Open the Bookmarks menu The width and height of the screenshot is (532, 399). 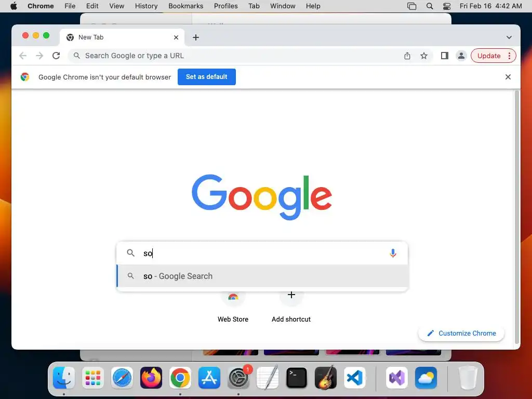click(185, 6)
